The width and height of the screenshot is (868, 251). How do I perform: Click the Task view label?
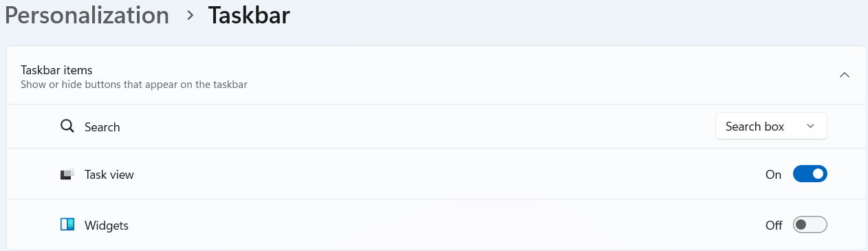point(109,175)
